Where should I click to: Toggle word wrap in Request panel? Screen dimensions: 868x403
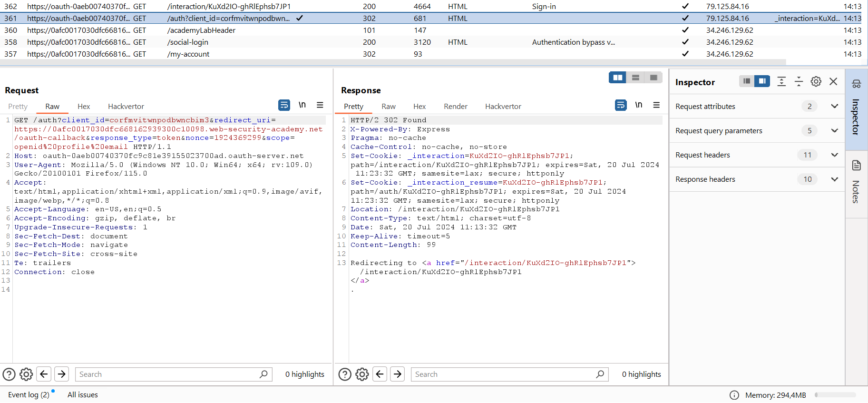pyautogui.click(x=284, y=105)
